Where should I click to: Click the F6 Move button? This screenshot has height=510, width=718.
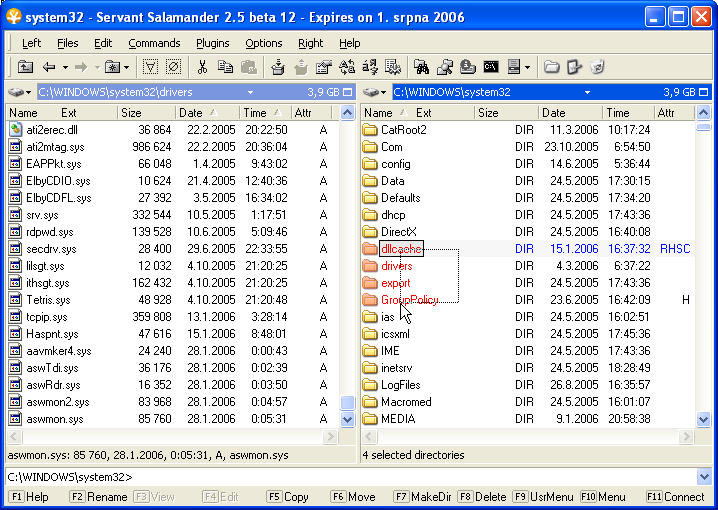pos(354,497)
